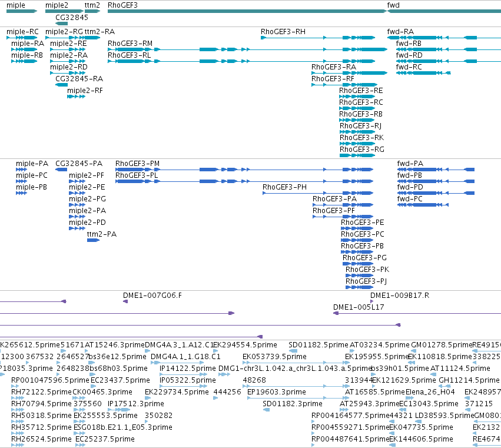Click the RhoGEF3 gene span bar
The width and height of the screenshot is (501, 448).
tap(247, 11)
